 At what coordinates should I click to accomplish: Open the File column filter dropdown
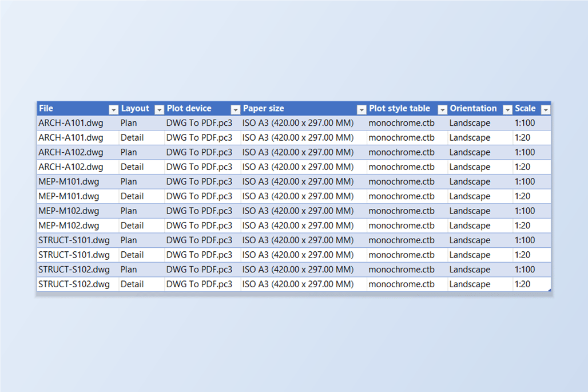(x=113, y=109)
